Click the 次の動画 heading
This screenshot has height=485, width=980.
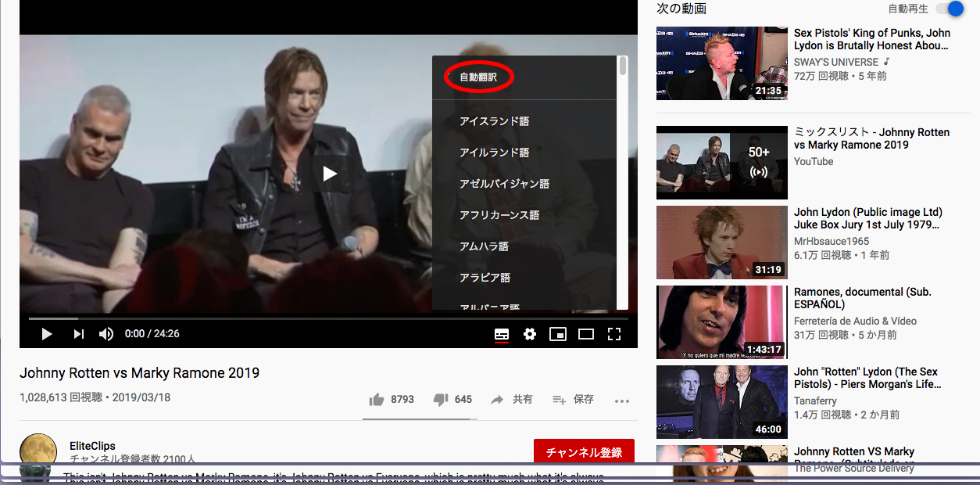tap(681, 9)
